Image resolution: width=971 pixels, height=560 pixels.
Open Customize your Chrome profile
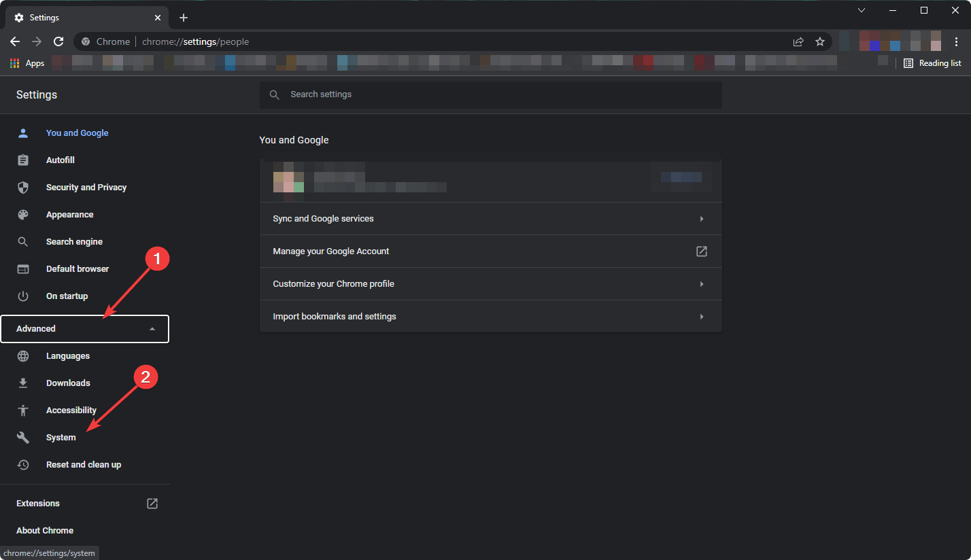491,284
